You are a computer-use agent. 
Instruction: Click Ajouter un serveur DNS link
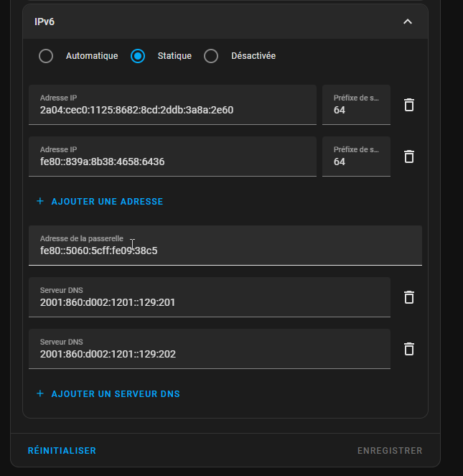coord(116,394)
